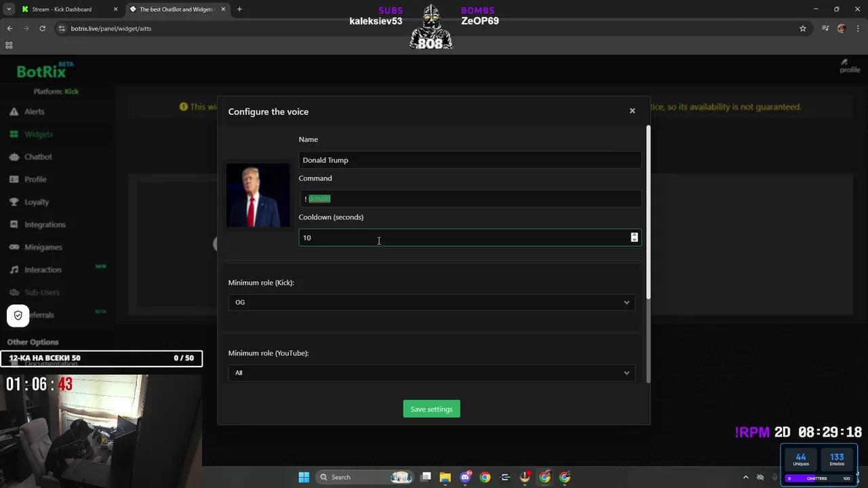Click the profile icon at top right
The image size is (868, 488).
click(850, 66)
